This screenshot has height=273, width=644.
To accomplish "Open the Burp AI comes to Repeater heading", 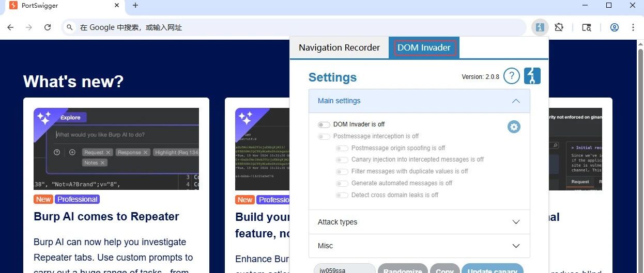I will tap(106, 217).
